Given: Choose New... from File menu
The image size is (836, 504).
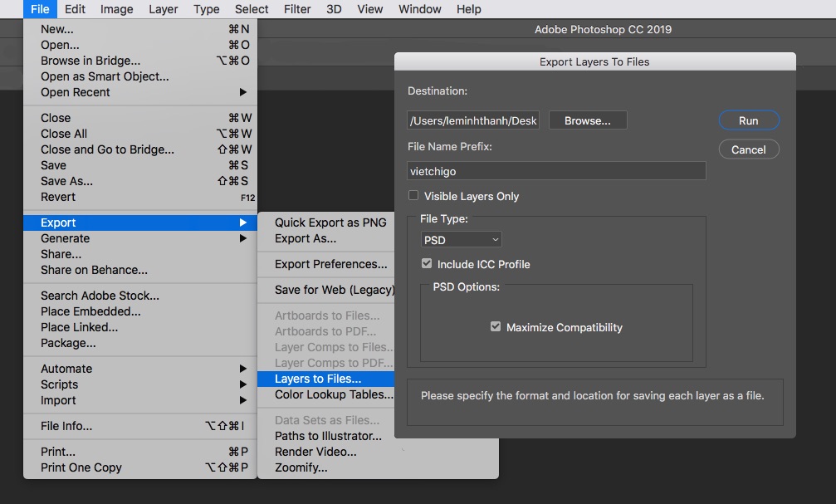Looking at the screenshot, I should pos(140,29).
